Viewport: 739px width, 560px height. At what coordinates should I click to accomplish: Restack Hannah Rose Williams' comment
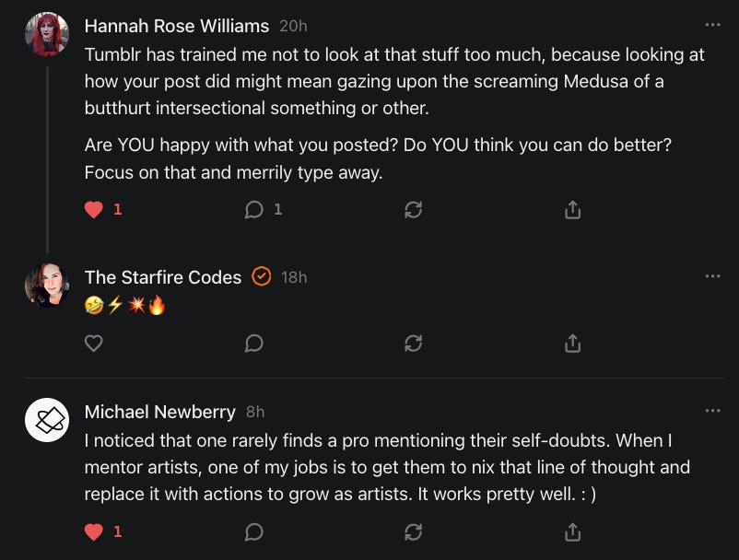(x=413, y=210)
